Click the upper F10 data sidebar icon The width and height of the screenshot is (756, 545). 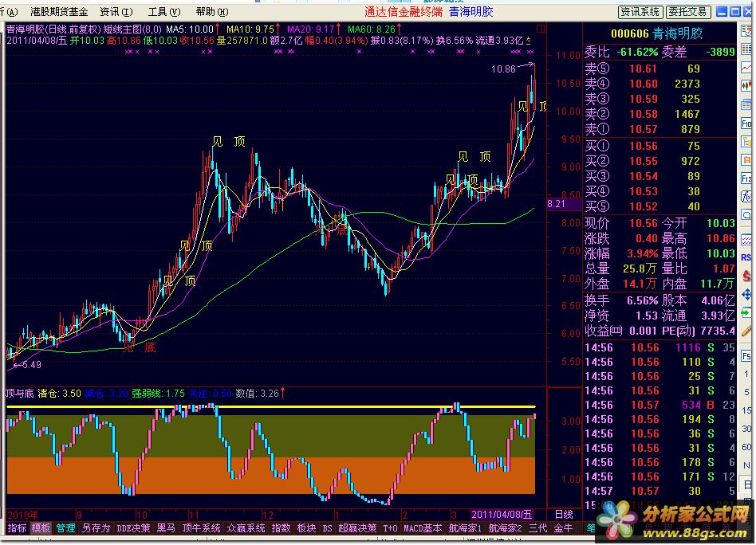[x=746, y=124]
